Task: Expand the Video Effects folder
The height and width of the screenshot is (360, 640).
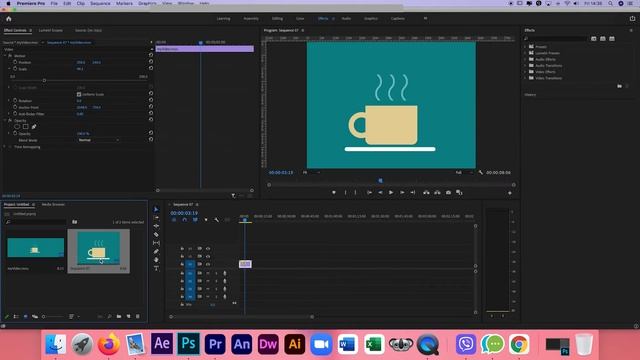Action: coord(525,72)
